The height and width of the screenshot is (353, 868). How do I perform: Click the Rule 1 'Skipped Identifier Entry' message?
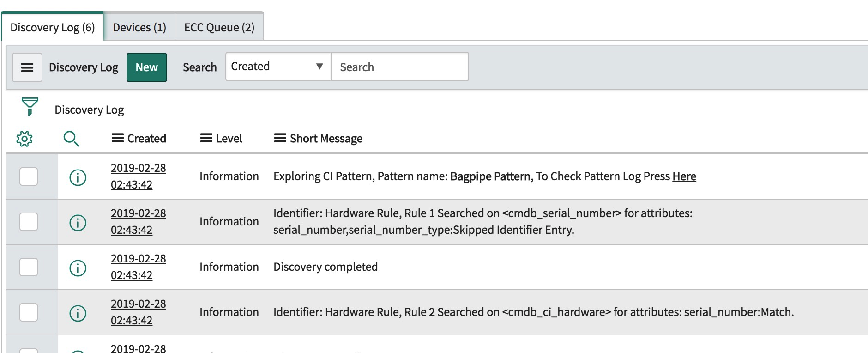pyautogui.click(x=483, y=222)
